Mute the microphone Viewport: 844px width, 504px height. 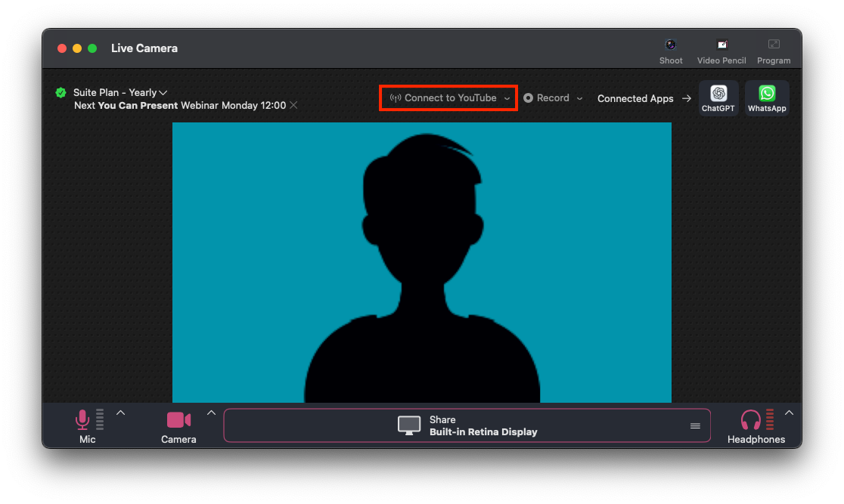point(82,420)
